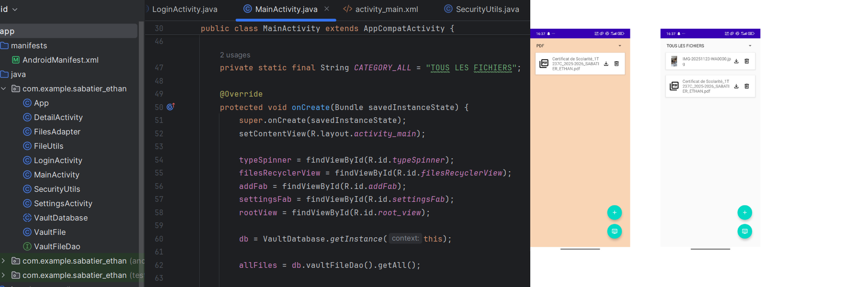Image resolution: width=868 pixels, height=287 pixels.
Task: Tap the add (+) button on peach screen
Action: [614, 212]
